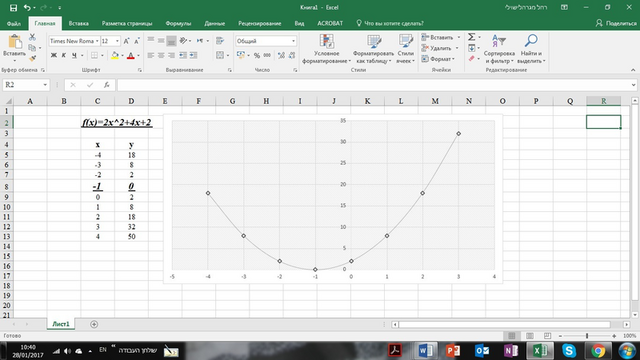640x360 pixels.
Task: Open the AutoSum sigma icon
Action: [x=471, y=37]
